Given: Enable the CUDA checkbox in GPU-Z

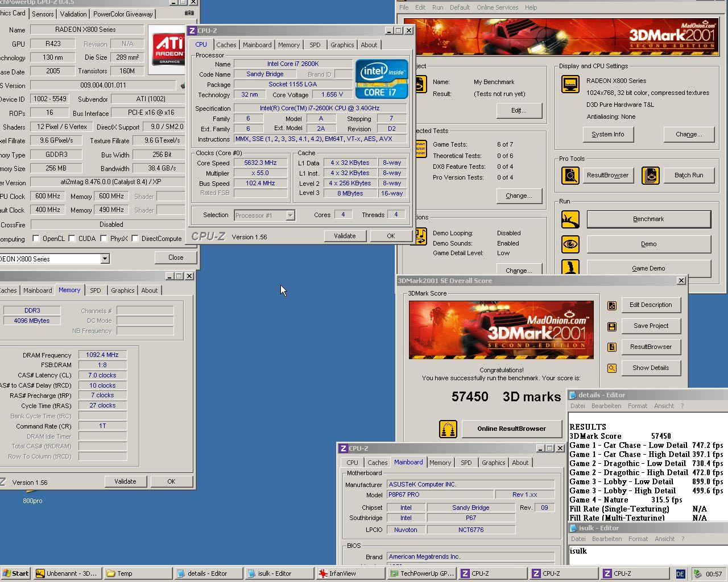Looking at the screenshot, I should (72, 239).
